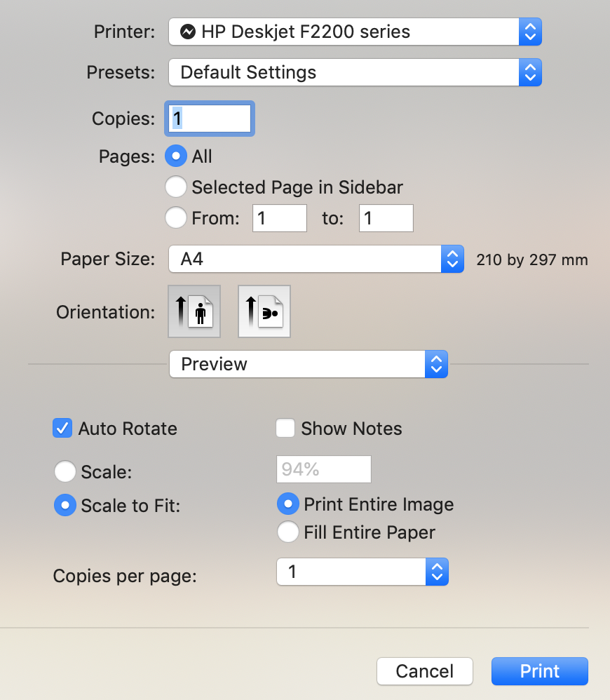The image size is (610, 700).
Task: Select portrait orientation icon
Action: (x=194, y=311)
